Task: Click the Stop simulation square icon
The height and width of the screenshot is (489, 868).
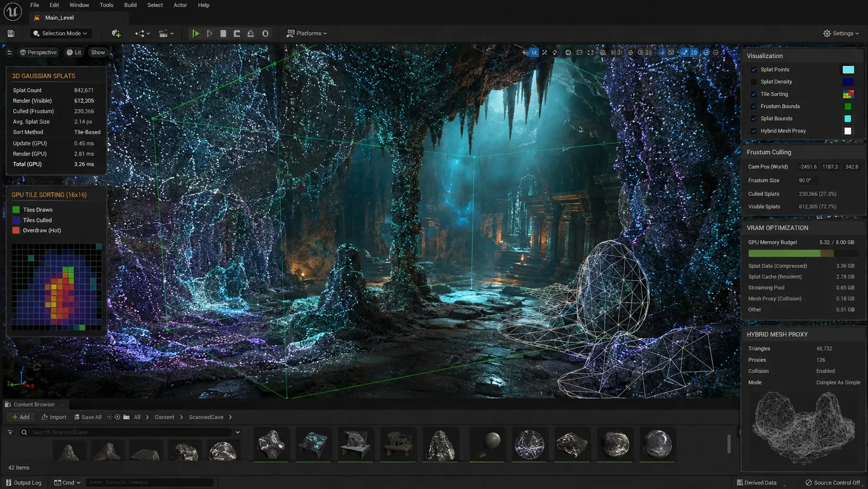Action: tap(223, 33)
